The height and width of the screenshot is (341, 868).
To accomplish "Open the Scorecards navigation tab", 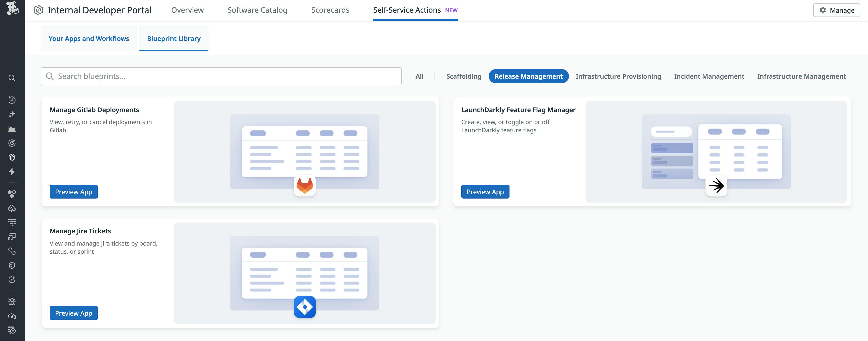I will pyautogui.click(x=330, y=10).
